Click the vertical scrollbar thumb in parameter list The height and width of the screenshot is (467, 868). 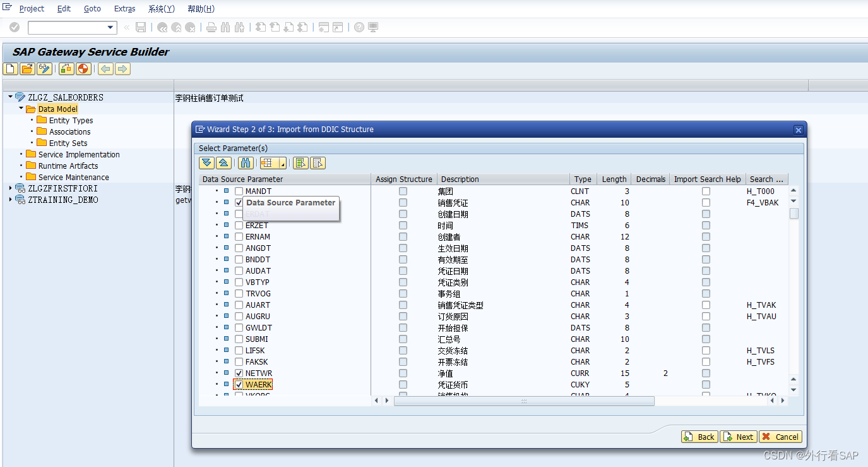point(794,213)
